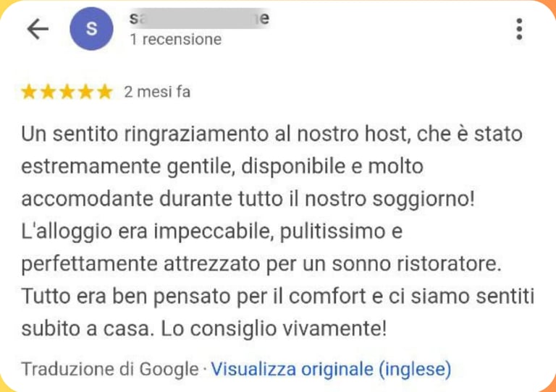556x392 pixels.
Task: Open the three-dot more options menu
Action: (519, 29)
